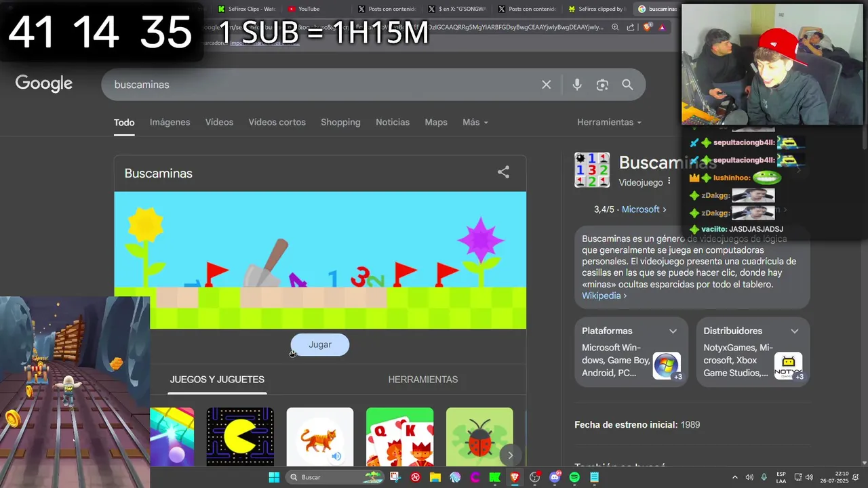Viewport: 868px width, 488px height.
Task: Select the JUEGOS Y JUGUETES tab
Action: (217, 380)
